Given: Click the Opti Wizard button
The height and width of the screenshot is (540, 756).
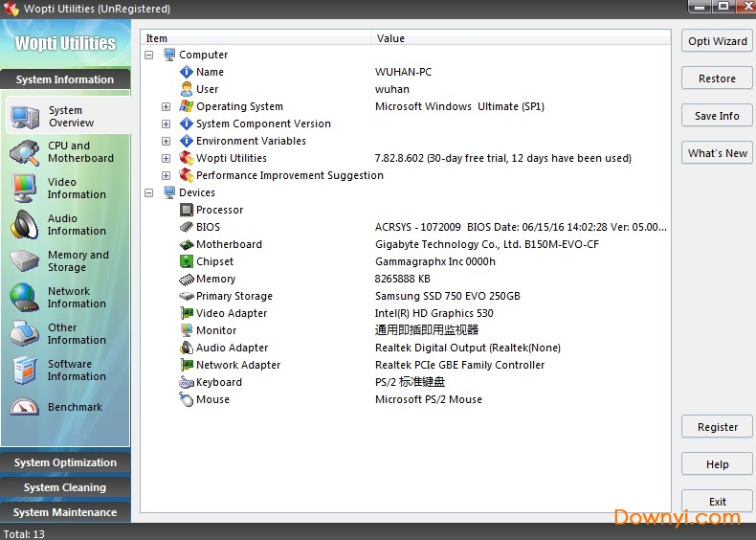Looking at the screenshot, I should click(x=717, y=41).
